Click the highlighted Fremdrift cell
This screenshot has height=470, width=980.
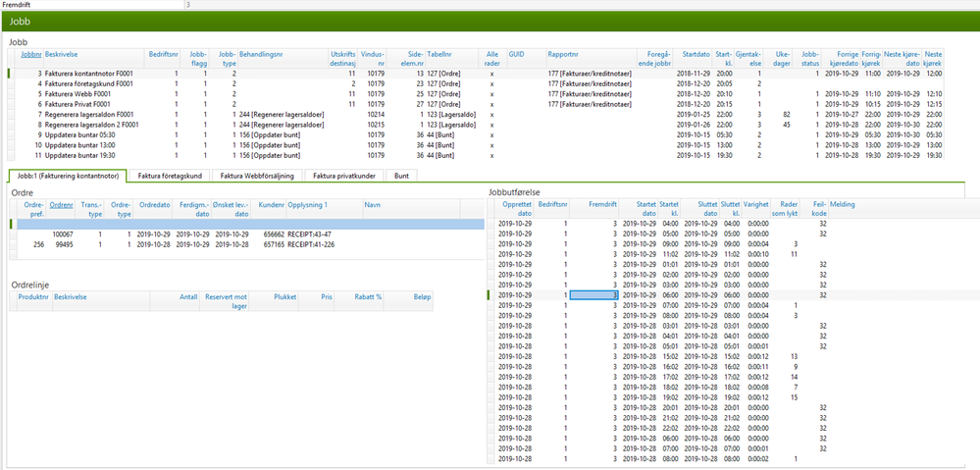click(x=594, y=294)
